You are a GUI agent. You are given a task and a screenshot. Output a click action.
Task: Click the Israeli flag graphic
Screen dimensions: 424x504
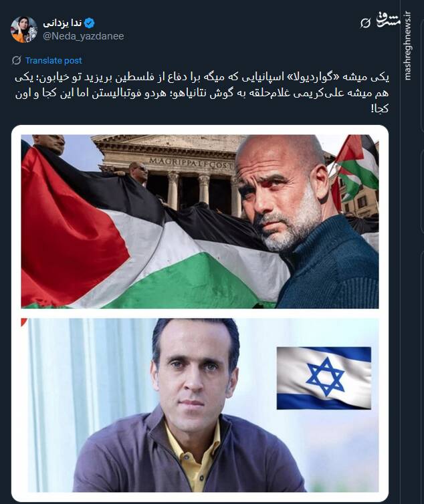click(x=324, y=378)
